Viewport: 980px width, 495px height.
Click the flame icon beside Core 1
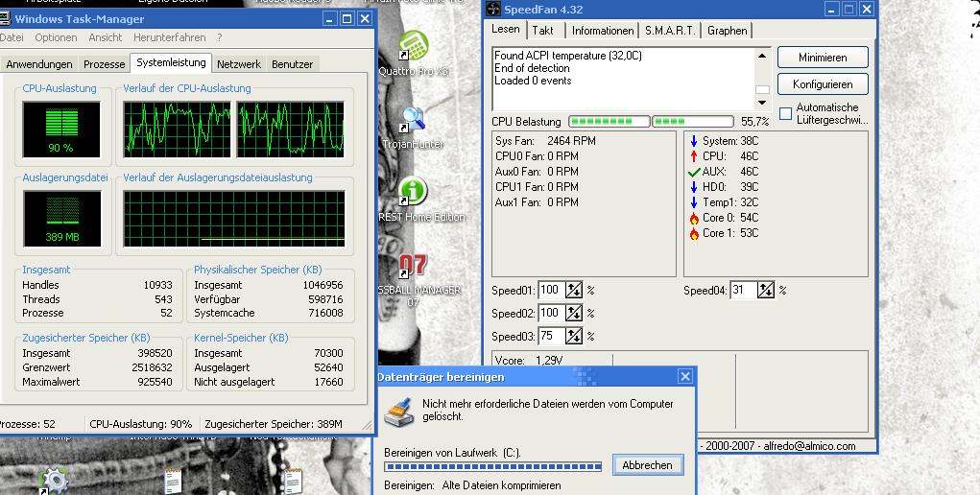tap(694, 233)
